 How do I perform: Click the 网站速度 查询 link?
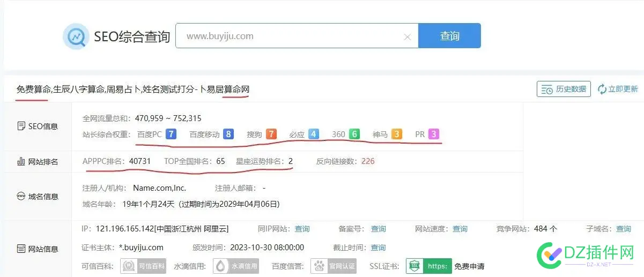click(x=460, y=229)
